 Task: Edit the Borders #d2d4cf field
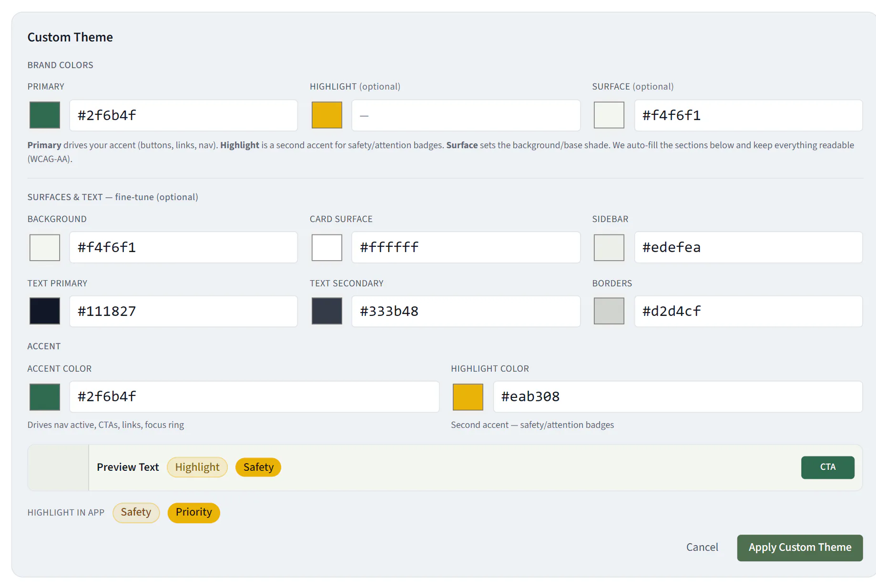pos(748,311)
